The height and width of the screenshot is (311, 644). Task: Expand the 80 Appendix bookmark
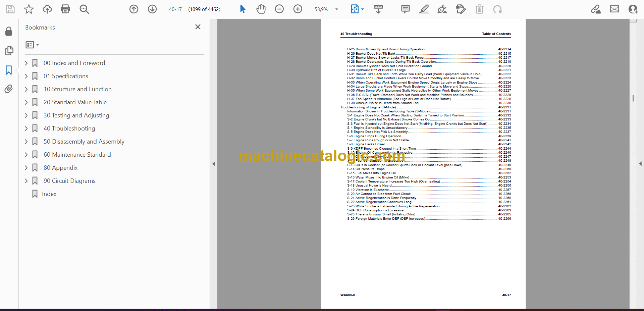click(x=26, y=168)
